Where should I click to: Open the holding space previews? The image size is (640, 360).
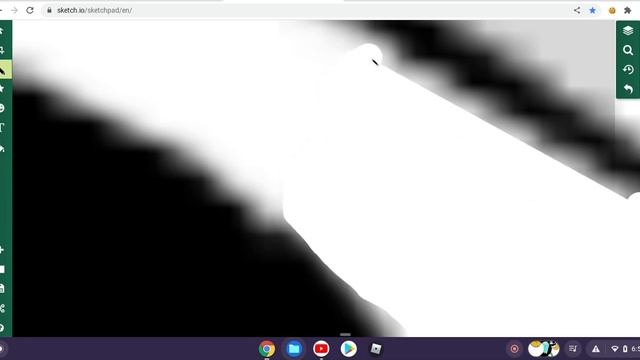(x=544, y=349)
